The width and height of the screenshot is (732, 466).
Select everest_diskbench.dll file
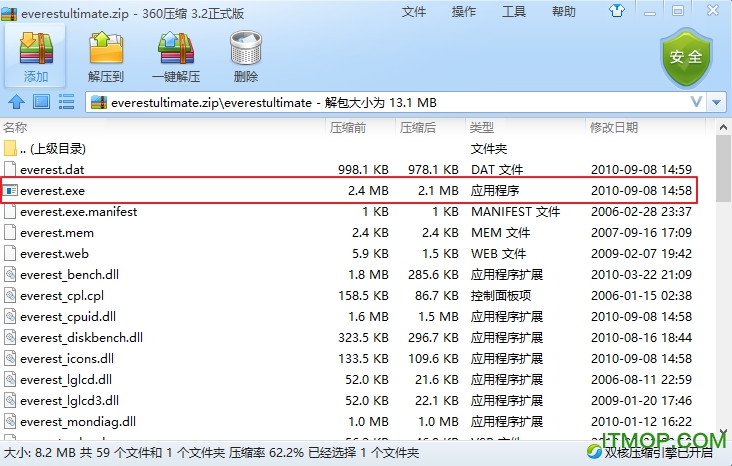(x=81, y=338)
